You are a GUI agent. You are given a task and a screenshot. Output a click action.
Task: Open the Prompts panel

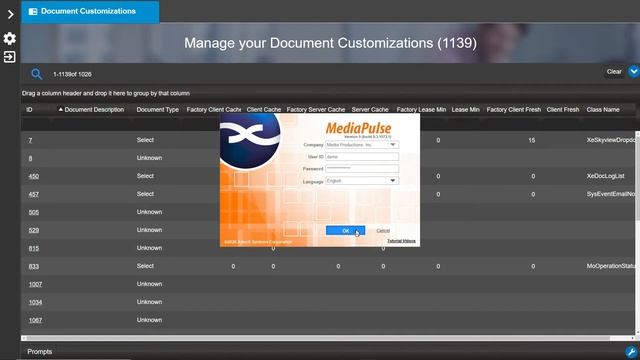40,351
